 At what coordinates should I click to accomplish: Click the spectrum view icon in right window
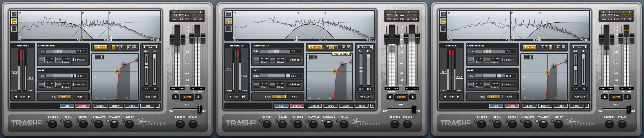pyautogui.click(x=443, y=14)
